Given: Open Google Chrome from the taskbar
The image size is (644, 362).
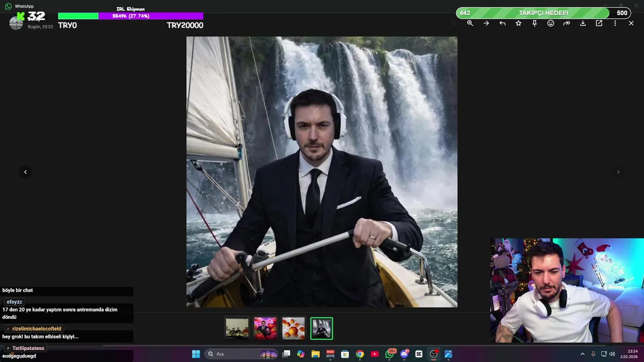Looking at the screenshot, I should 360,354.
